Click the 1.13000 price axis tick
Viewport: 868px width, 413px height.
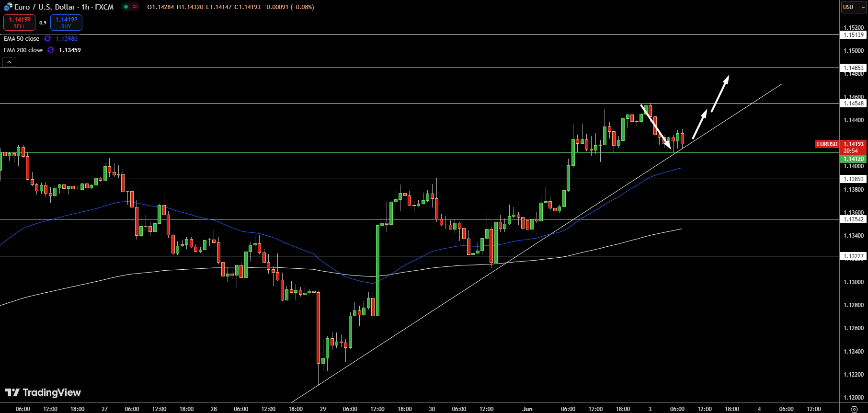[854, 282]
